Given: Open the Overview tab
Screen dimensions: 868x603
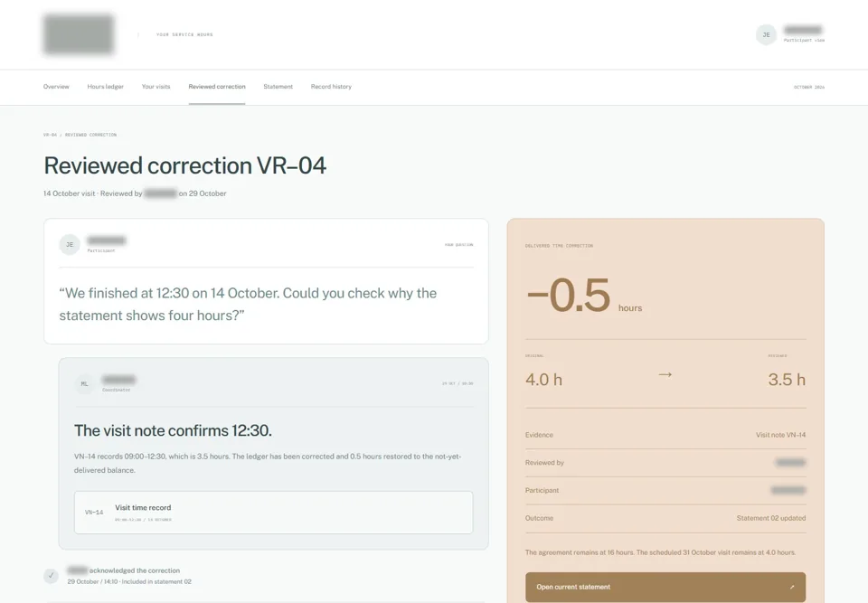Looking at the screenshot, I should 56,87.
